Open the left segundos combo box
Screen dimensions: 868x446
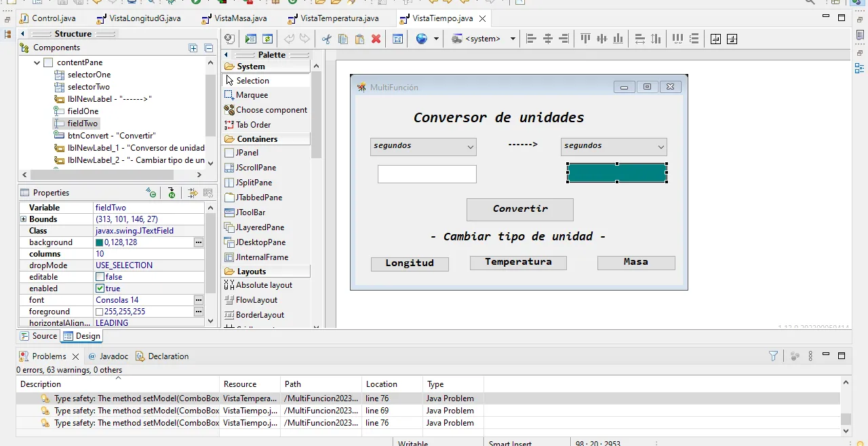point(423,147)
